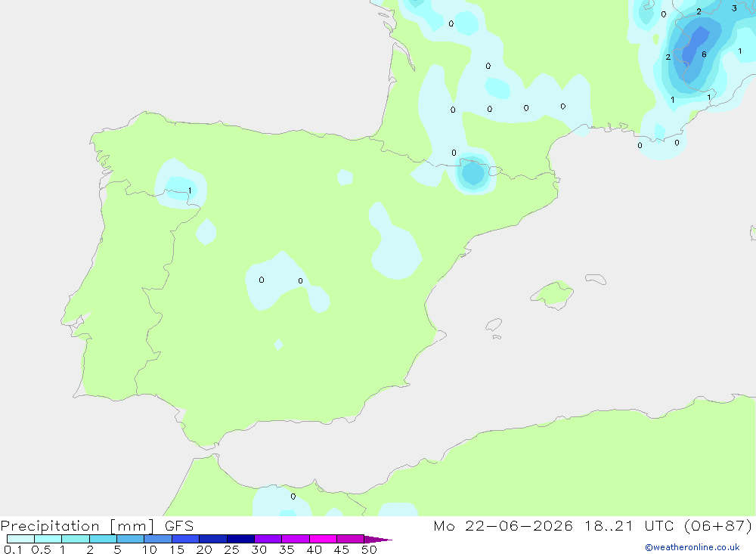Click the '5' legend scale label
Image resolution: width=756 pixels, height=554 pixels.
pyautogui.click(x=117, y=549)
